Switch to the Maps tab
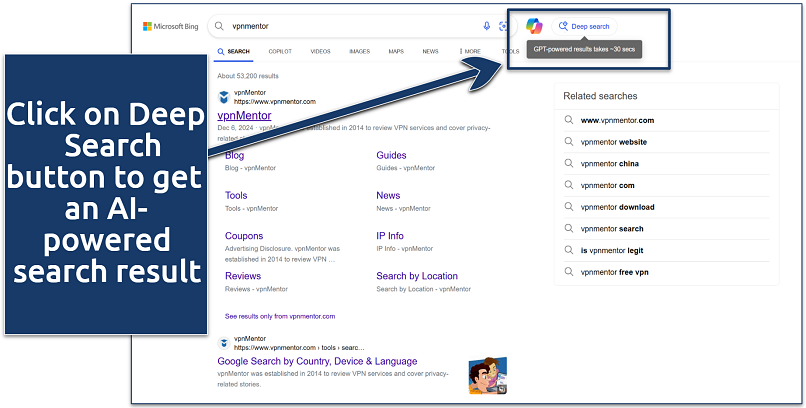 coord(396,51)
